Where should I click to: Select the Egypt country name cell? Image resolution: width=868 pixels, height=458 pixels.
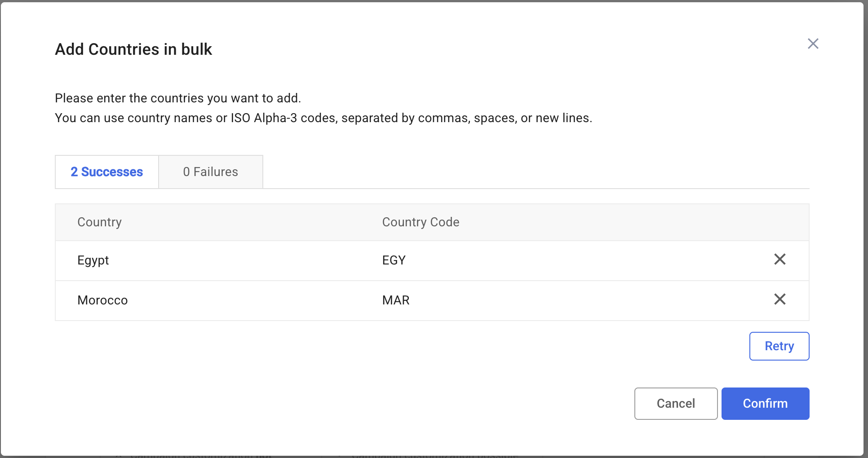(93, 260)
